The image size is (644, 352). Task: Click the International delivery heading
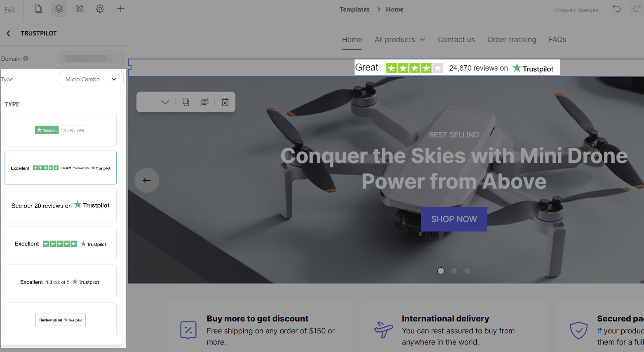pyautogui.click(x=445, y=319)
